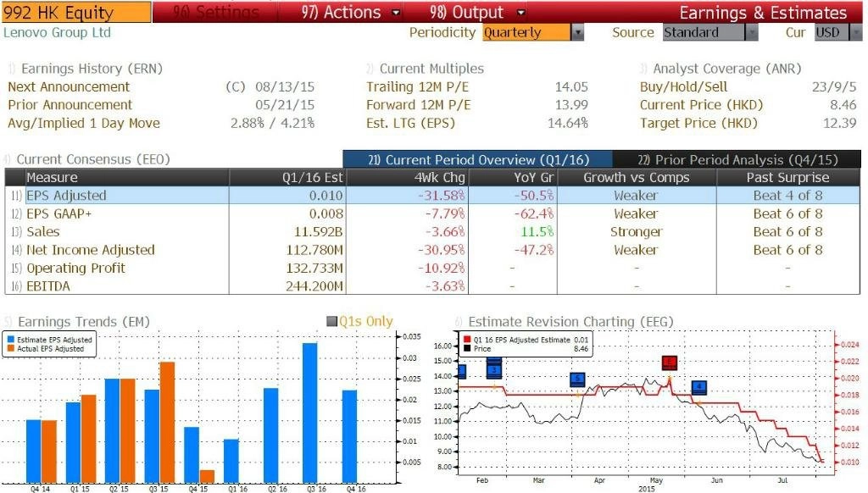This screenshot has width=868, height=493.
Task: Click Sales YoY growth 11.5%
Action: pyautogui.click(x=537, y=232)
